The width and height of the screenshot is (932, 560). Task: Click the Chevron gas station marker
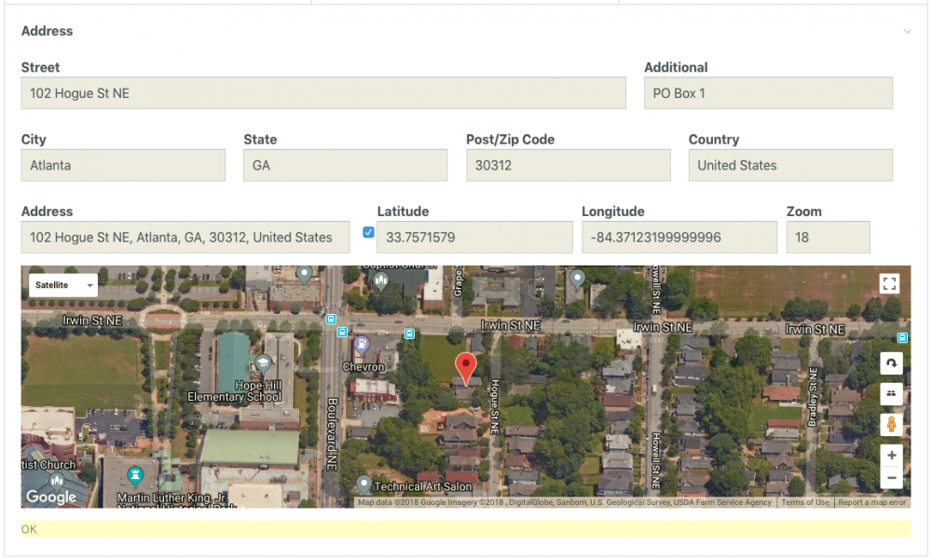tap(362, 346)
